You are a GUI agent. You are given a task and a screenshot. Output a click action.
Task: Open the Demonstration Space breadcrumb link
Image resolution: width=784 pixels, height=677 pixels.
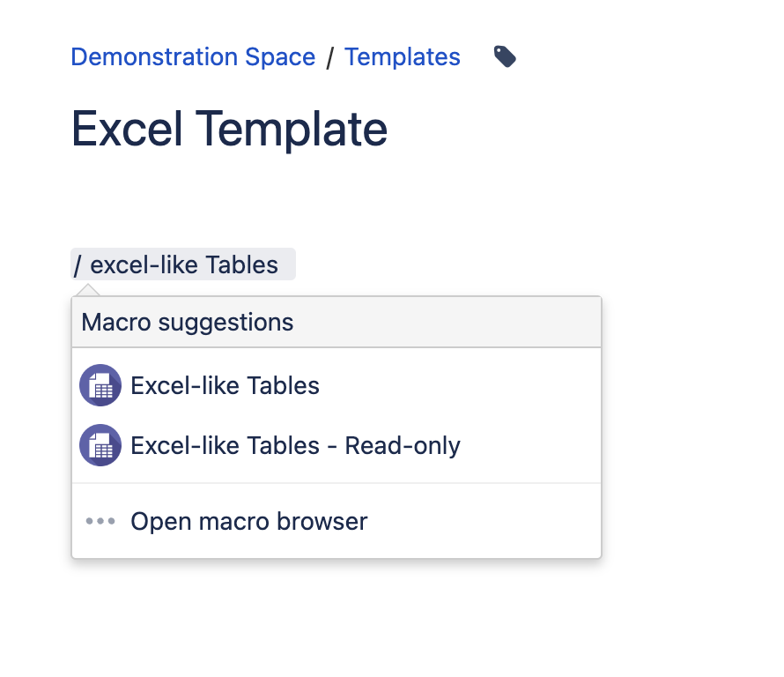click(x=192, y=56)
